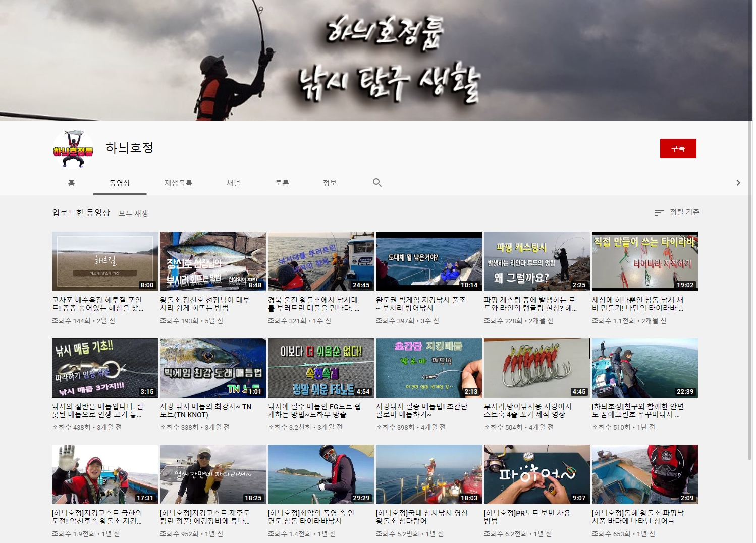Go to the 토론 tab
756x543 pixels.
coord(282,183)
